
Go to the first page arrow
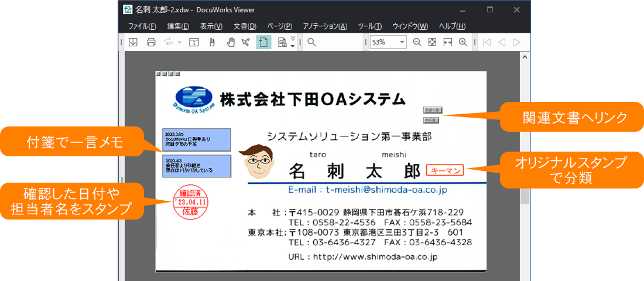click(487, 42)
